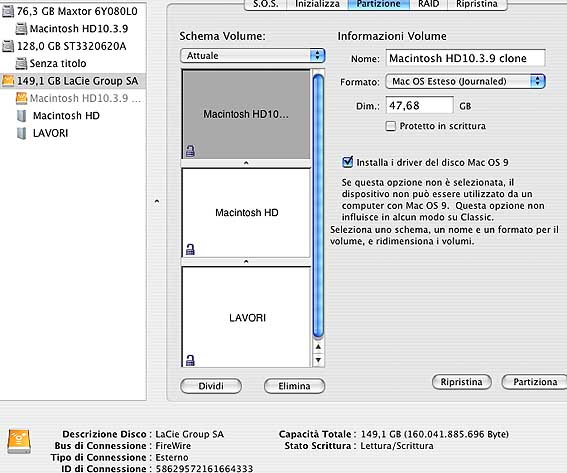Viewport: 567px width, 473px height.
Task: Click the orange LaCie Group SA disk icon
Action: click(8, 81)
